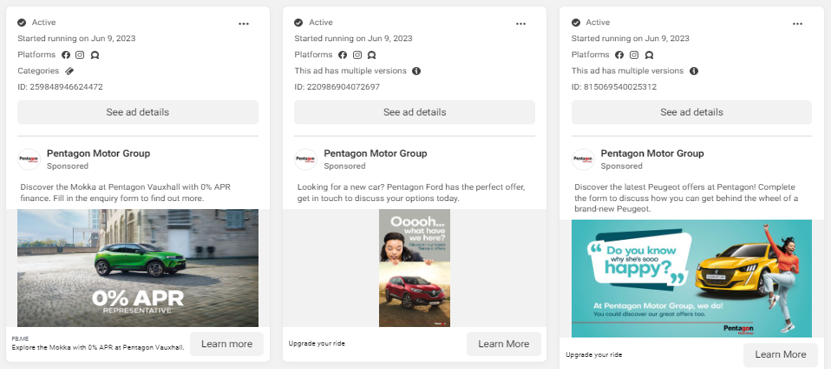Click Sponsored label on Mokka ad
The image size is (831, 369).
point(67,166)
